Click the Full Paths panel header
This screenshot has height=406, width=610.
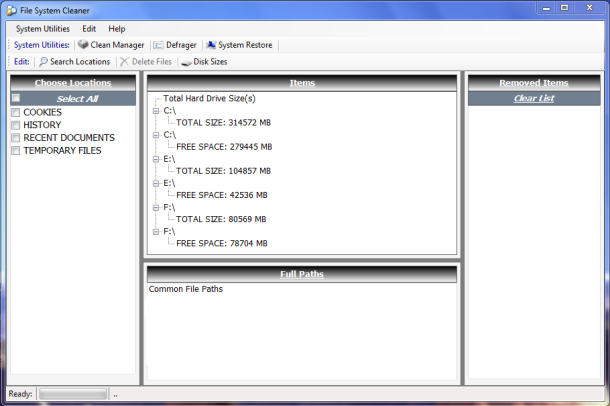pyautogui.click(x=302, y=274)
